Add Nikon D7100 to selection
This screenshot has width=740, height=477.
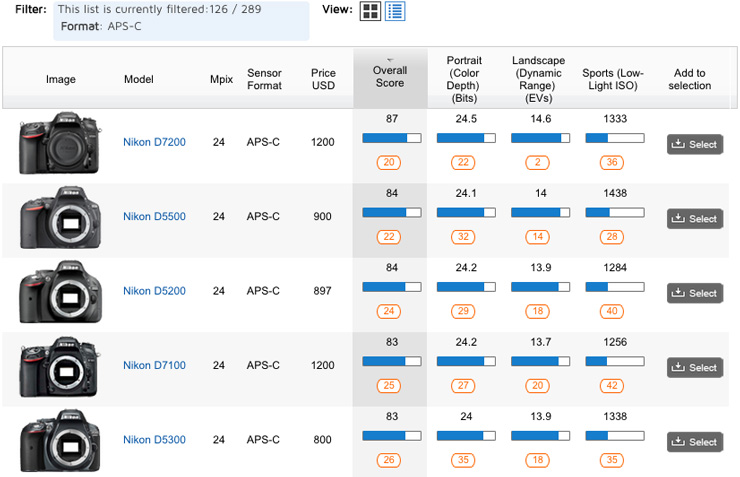[695, 367]
